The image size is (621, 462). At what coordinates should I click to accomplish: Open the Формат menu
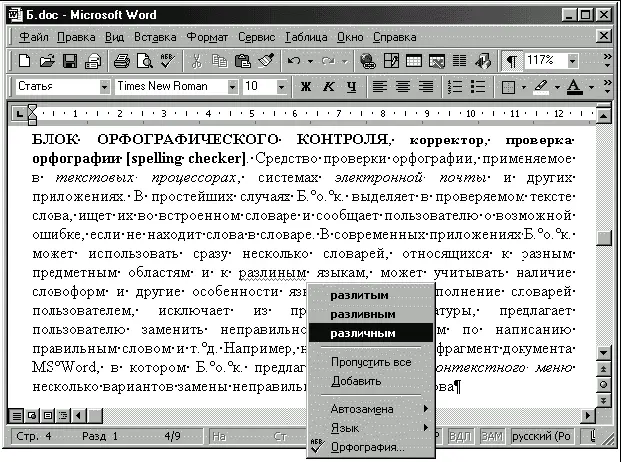pos(207,37)
